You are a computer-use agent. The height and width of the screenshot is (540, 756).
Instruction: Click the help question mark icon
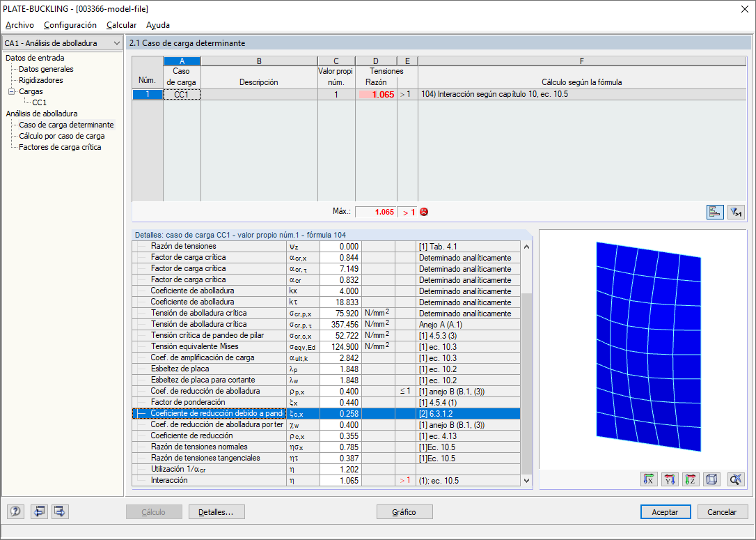[15, 511]
